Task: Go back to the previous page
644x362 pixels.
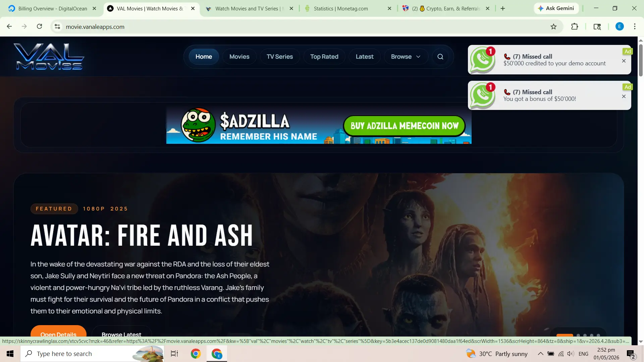Action: pyautogui.click(x=9, y=26)
